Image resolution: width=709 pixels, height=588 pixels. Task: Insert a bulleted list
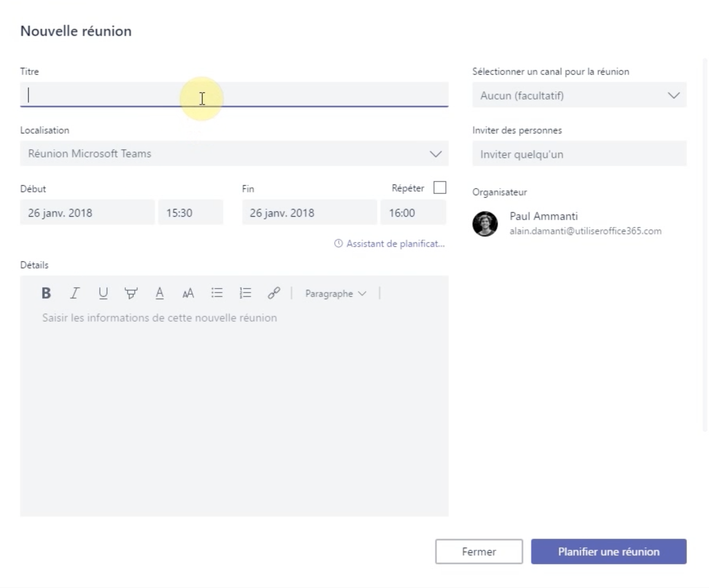tap(217, 293)
